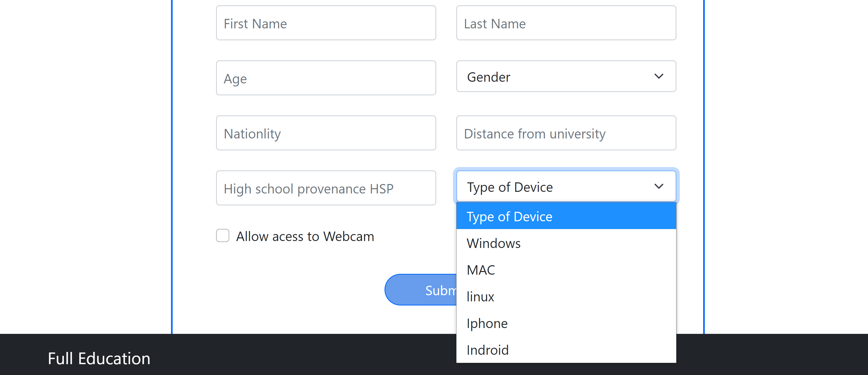Select Indroid from the dropdown list
Image resolution: width=868 pixels, height=375 pixels.
coord(566,350)
